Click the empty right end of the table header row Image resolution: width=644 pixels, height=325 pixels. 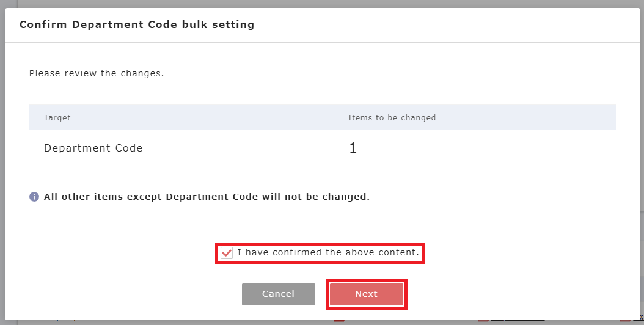click(550, 117)
